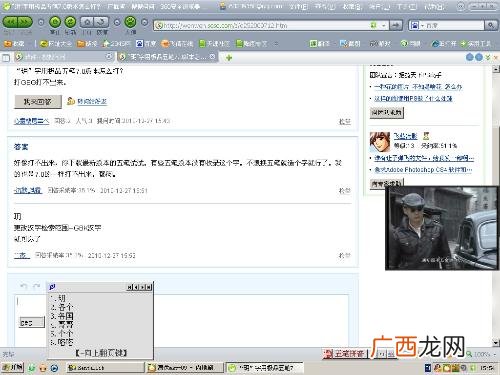
Task: Open the dropdown next to the paw icon
Action: tap(144, 22)
